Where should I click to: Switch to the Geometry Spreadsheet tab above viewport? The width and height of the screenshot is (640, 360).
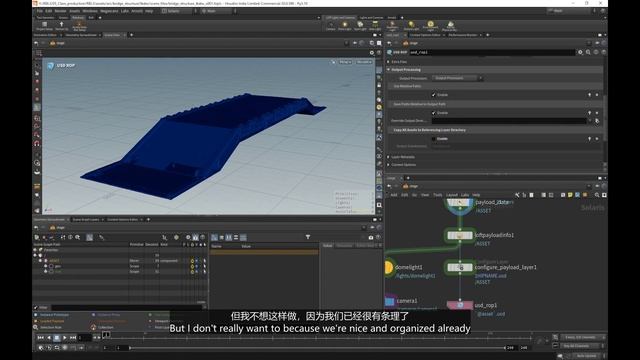81,35
